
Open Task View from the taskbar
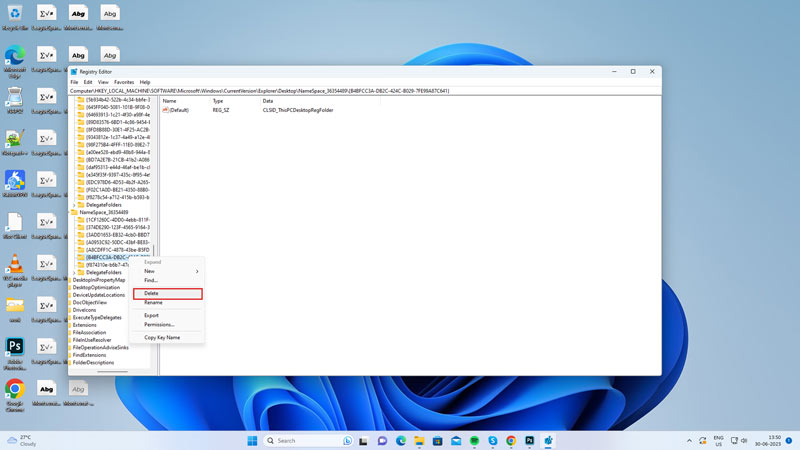click(363, 441)
